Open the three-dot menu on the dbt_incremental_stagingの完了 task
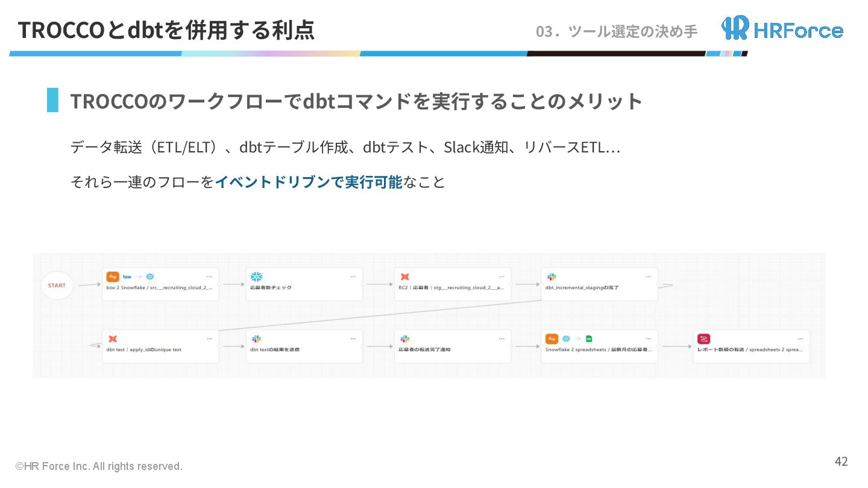The height and width of the screenshot is (488, 868). pos(649,277)
